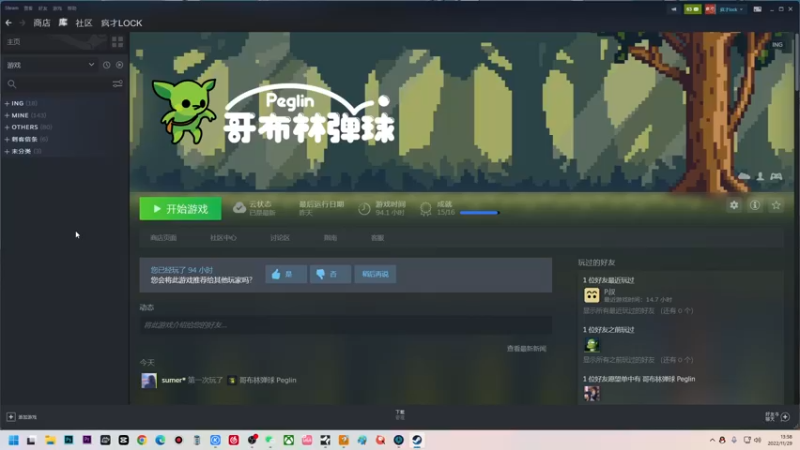Viewport: 800px width, 450px height.
Task: Open game info circle icon
Action: tap(755, 205)
